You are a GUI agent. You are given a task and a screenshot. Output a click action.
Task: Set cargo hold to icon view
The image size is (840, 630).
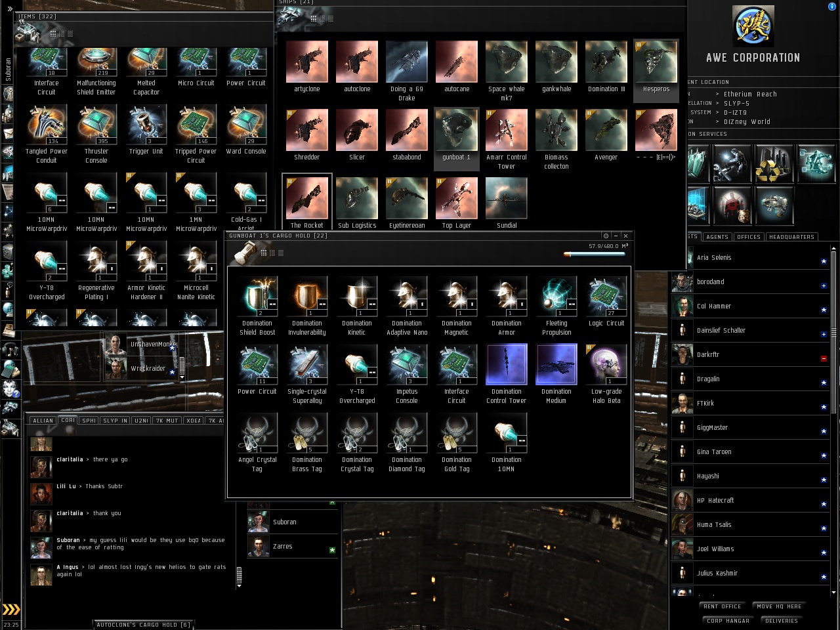click(264, 253)
